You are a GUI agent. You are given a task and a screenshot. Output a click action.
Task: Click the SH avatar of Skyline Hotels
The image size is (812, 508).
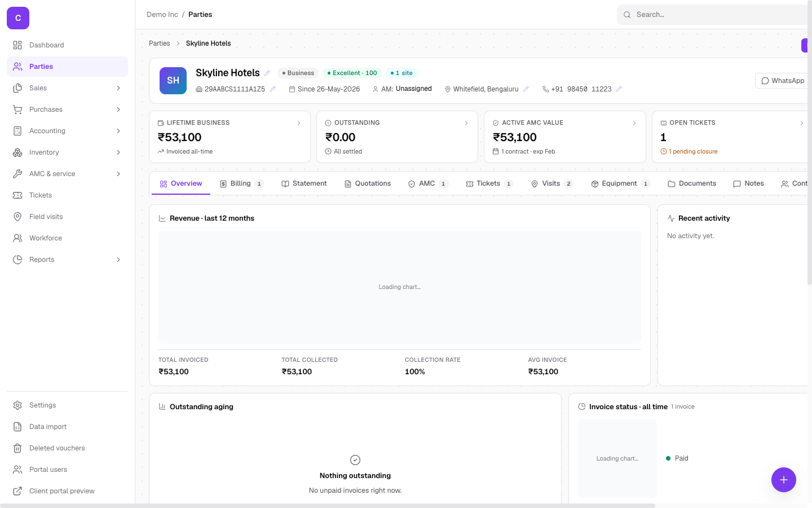tap(173, 81)
